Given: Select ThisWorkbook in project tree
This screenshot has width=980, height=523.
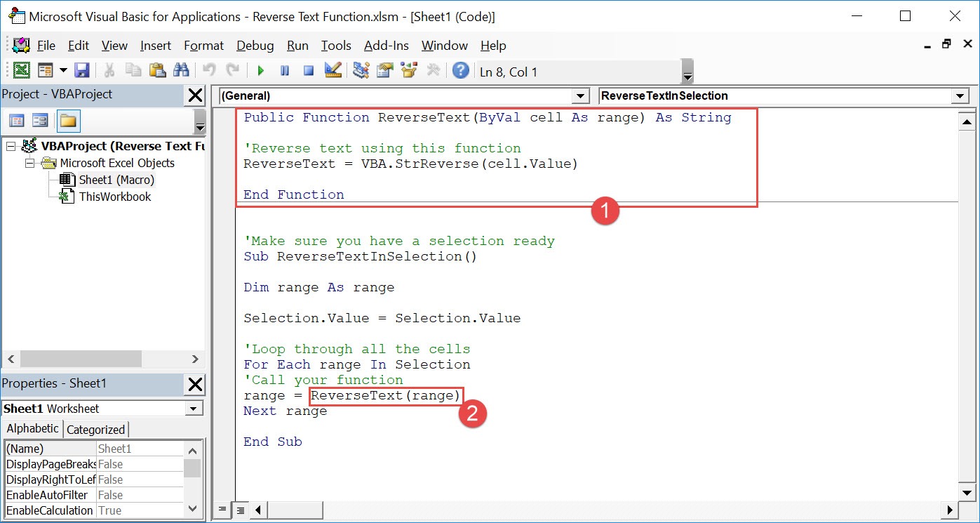Looking at the screenshot, I should coord(115,197).
